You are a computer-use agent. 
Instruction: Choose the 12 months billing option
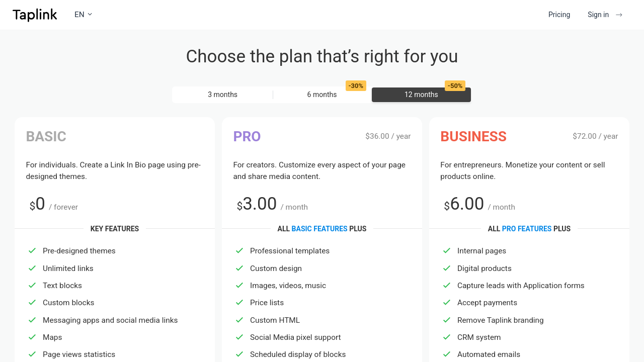421,95
